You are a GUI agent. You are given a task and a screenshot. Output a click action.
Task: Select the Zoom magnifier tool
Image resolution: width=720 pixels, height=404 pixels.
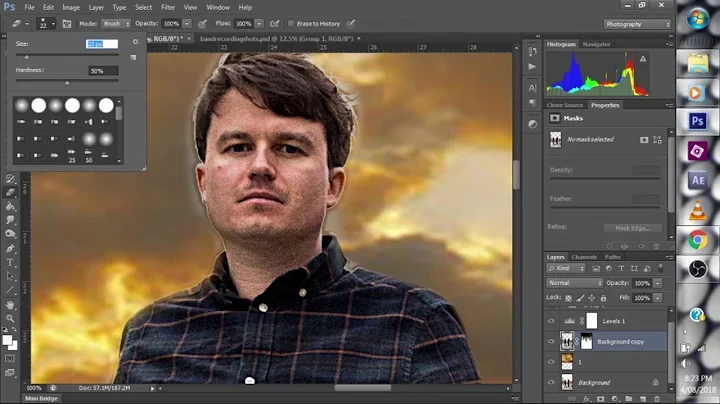click(x=10, y=318)
